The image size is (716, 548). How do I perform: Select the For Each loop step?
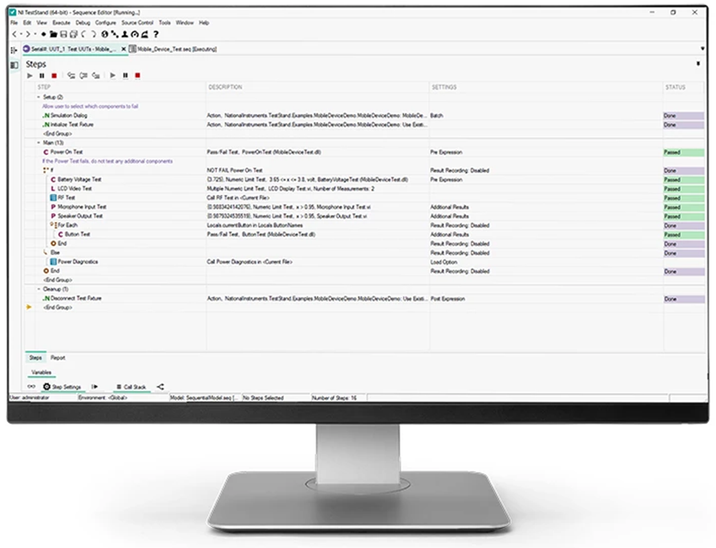(x=67, y=225)
